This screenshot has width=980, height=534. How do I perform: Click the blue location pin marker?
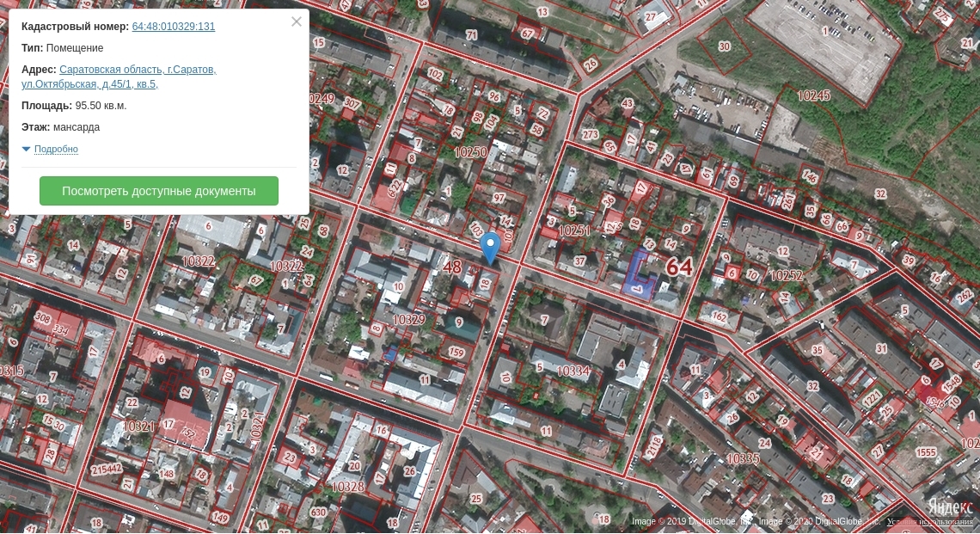(490, 246)
